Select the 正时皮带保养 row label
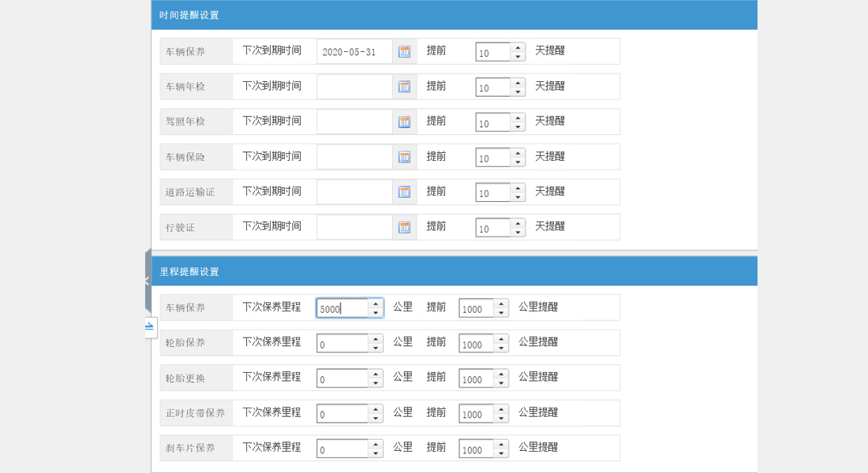 (x=195, y=413)
